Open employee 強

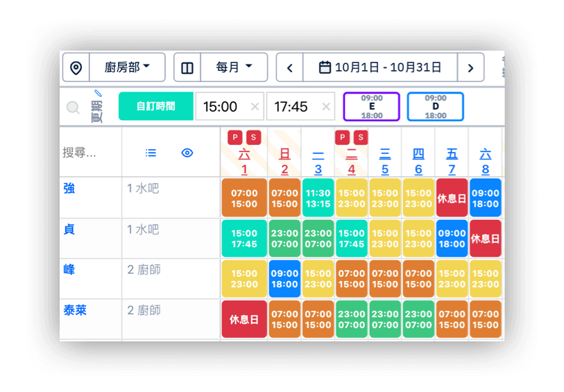tap(69, 189)
